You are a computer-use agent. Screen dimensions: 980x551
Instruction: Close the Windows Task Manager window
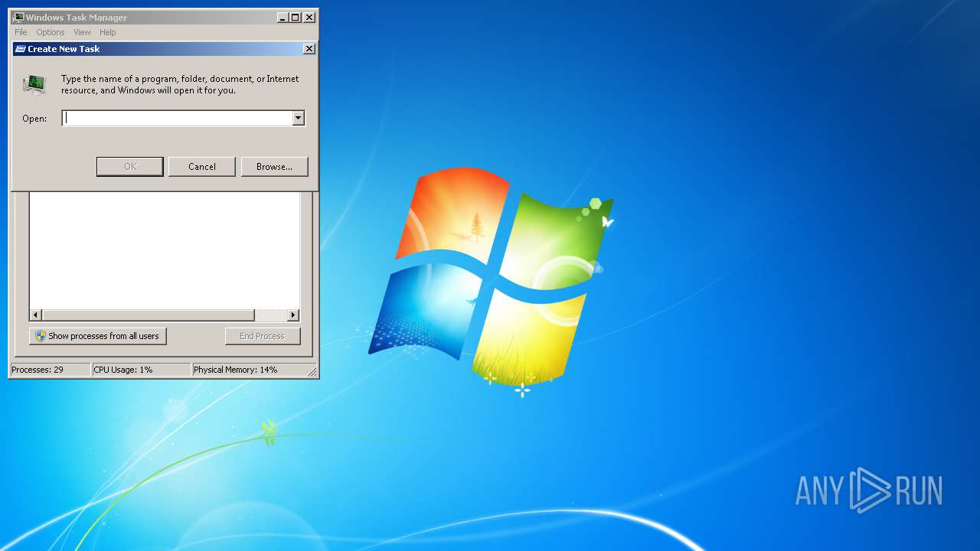309,18
